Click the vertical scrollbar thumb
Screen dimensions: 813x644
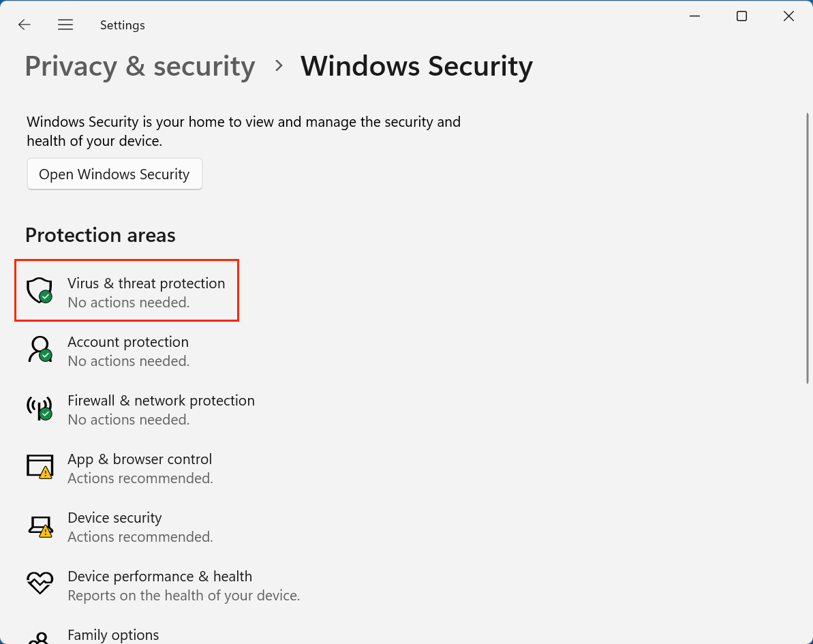808,247
